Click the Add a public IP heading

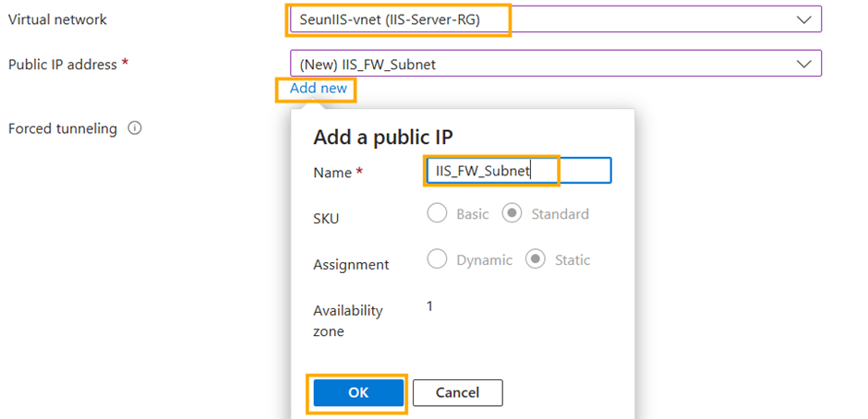383,138
